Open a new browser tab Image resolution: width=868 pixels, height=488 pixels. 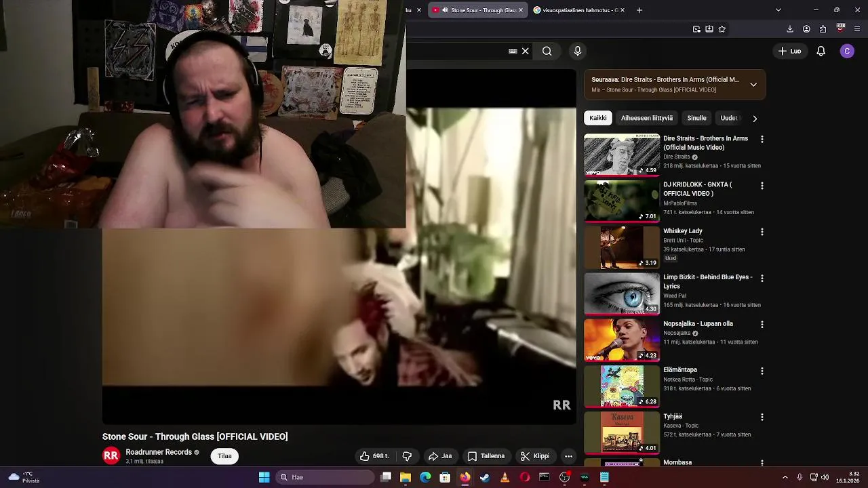(x=639, y=10)
